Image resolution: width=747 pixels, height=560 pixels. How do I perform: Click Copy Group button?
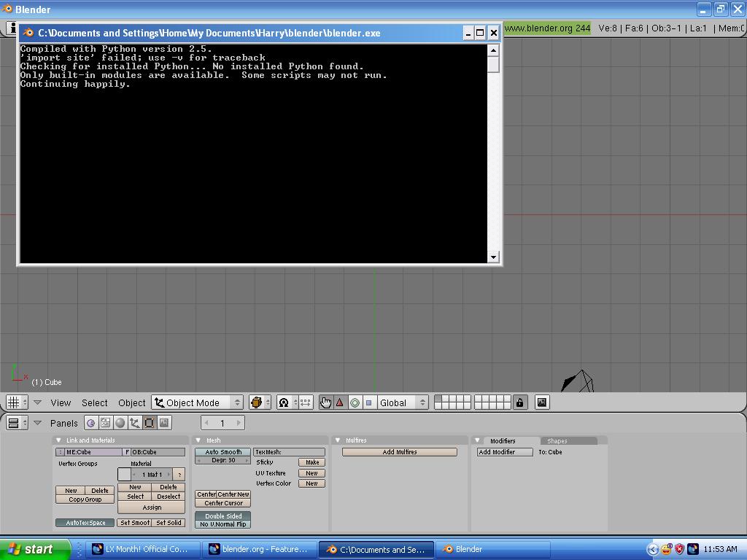(85, 499)
